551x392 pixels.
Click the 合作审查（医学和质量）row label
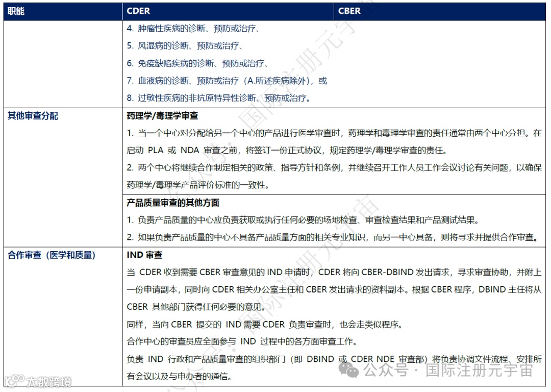point(52,255)
